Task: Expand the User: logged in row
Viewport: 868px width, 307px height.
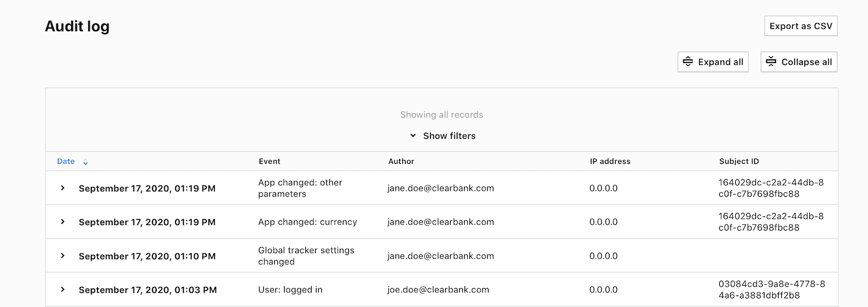Action: [62, 290]
